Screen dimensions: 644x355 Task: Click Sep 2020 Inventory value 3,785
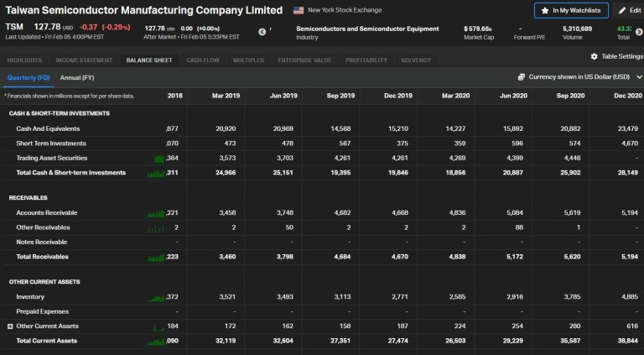[572, 296]
